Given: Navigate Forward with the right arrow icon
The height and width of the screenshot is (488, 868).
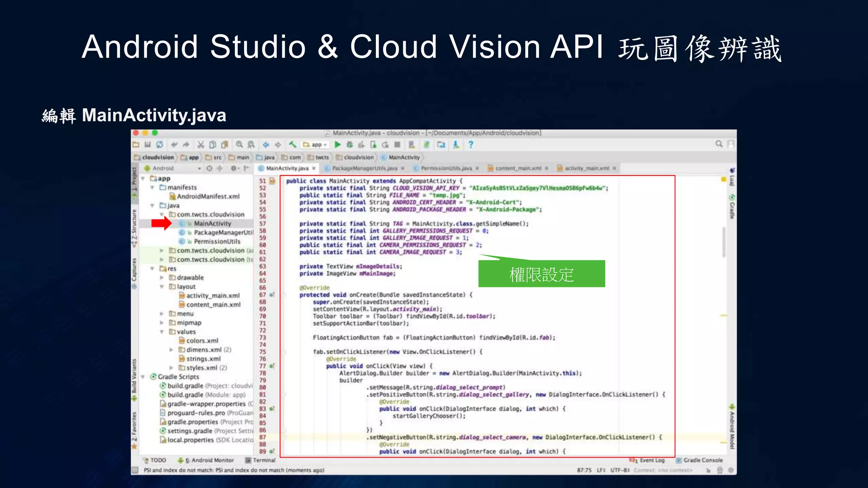Looking at the screenshot, I should 278,144.
